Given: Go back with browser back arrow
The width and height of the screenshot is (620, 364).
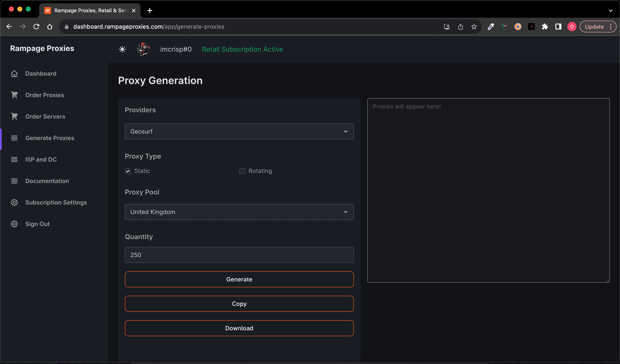Looking at the screenshot, I should pos(9,27).
